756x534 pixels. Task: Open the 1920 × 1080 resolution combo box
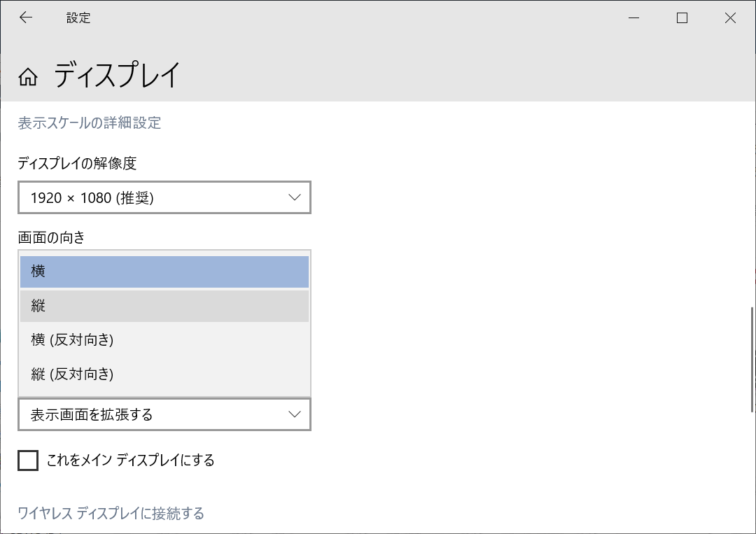click(x=164, y=197)
